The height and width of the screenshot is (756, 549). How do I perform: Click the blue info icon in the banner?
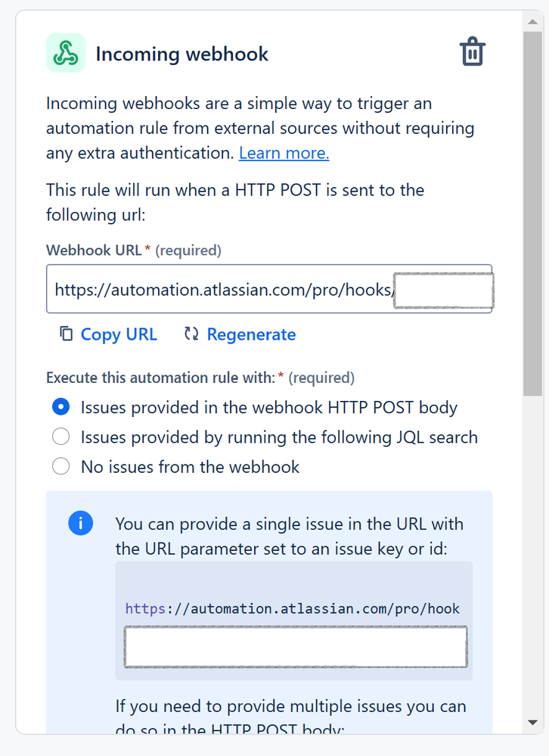coord(81,523)
